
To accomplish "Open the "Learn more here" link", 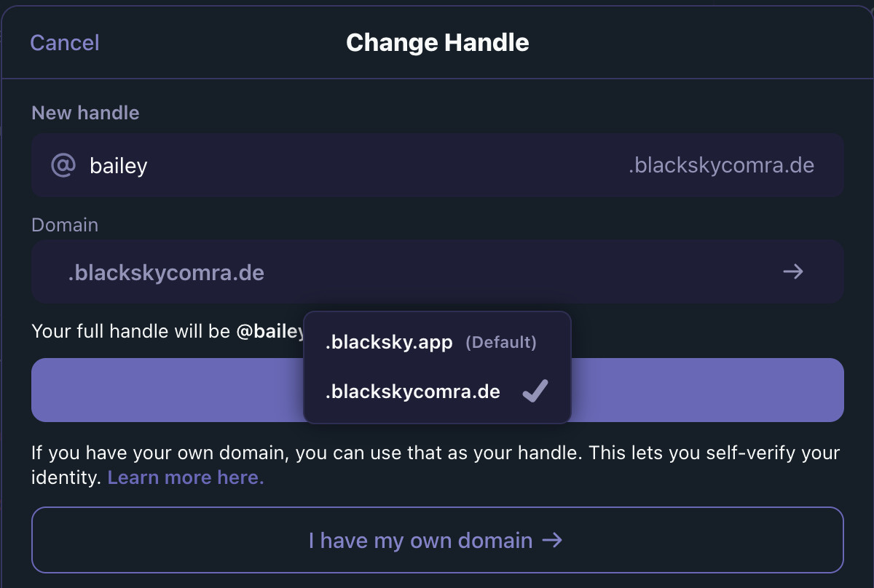I will pos(186,477).
